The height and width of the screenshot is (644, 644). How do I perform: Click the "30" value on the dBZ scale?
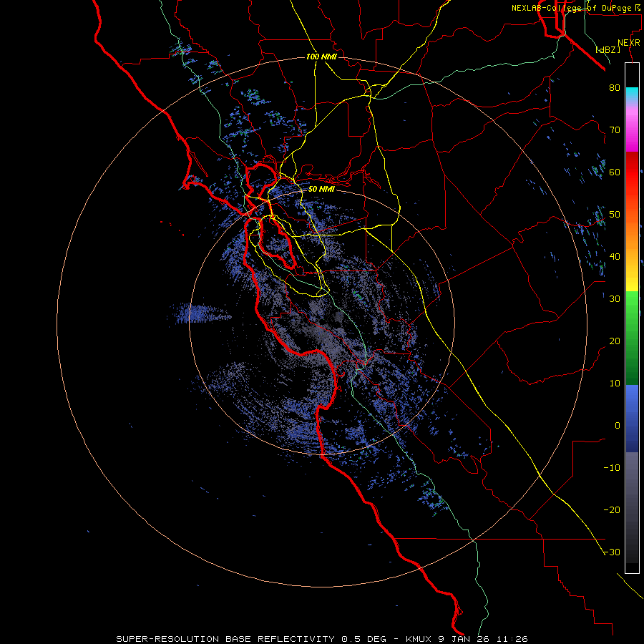click(x=615, y=299)
